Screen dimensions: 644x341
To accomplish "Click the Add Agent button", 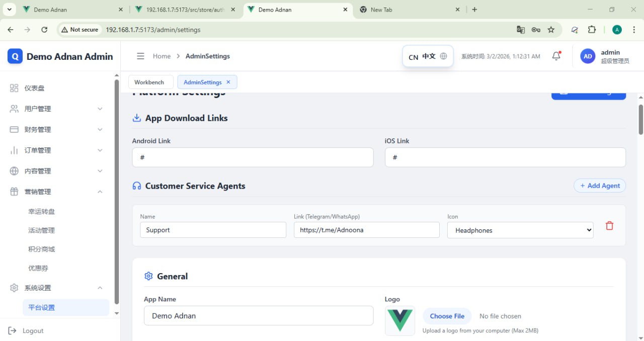I will coord(600,186).
